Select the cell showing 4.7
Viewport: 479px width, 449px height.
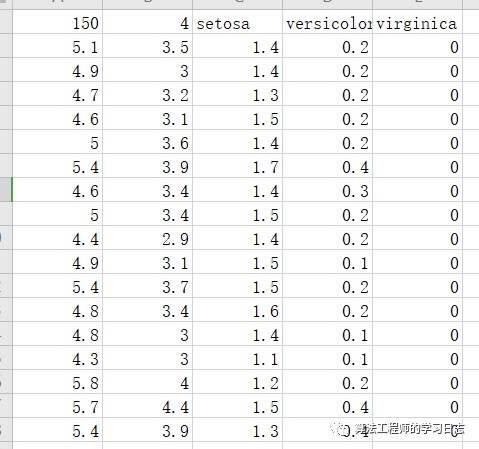click(57, 94)
